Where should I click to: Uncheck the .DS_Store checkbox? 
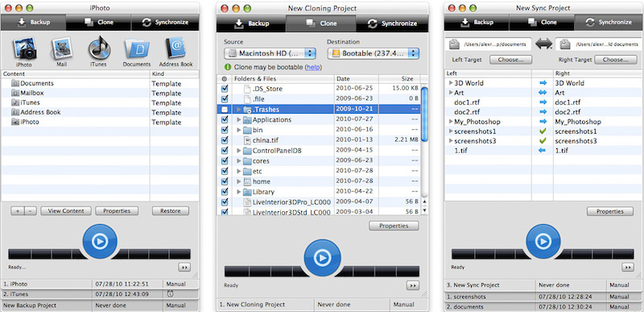[x=225, y=89]
